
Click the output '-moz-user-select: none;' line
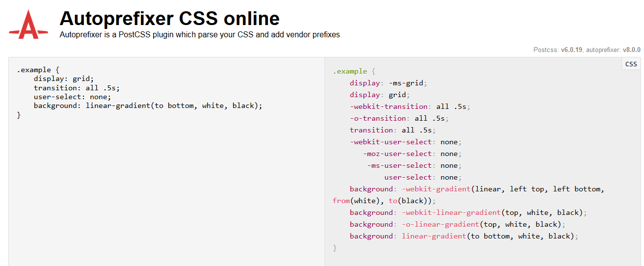412,154
